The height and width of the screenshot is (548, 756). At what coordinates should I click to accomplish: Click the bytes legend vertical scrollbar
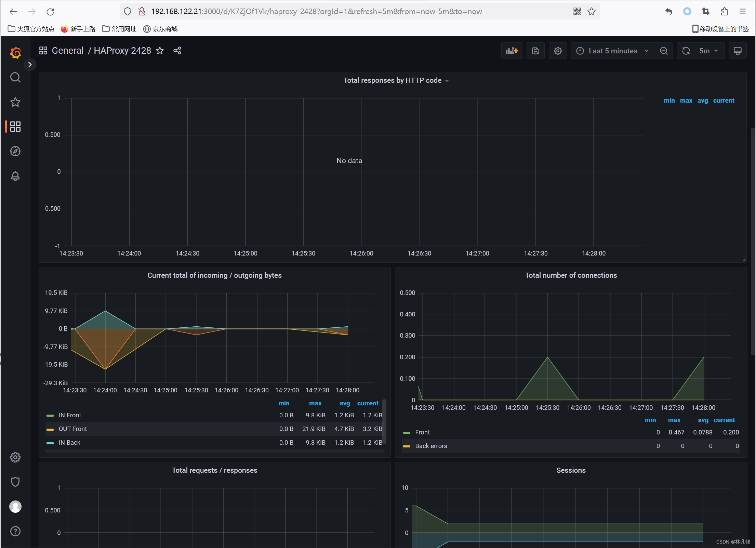point(384,421)
